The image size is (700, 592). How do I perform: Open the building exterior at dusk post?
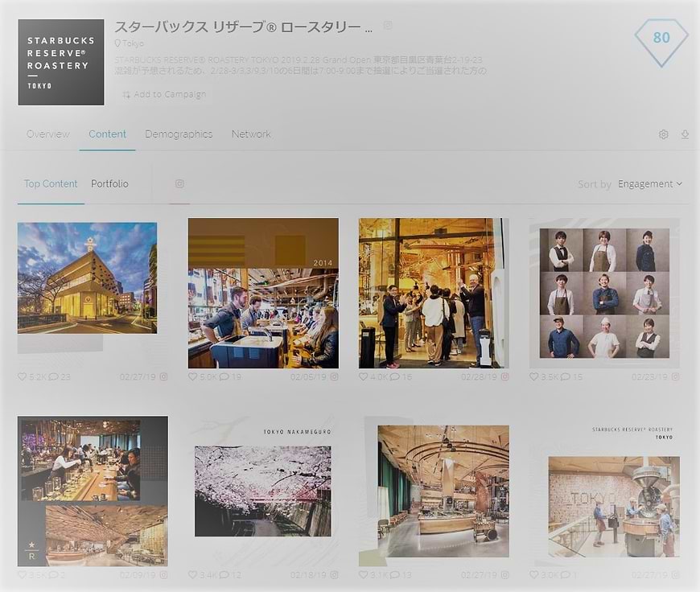87,277
